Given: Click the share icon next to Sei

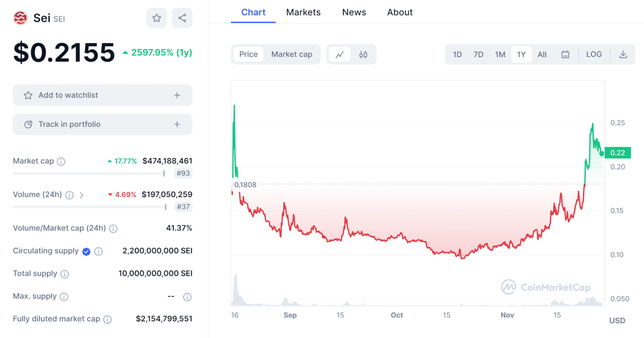Looking at the screenshot, I should click(x=182, y=18).
